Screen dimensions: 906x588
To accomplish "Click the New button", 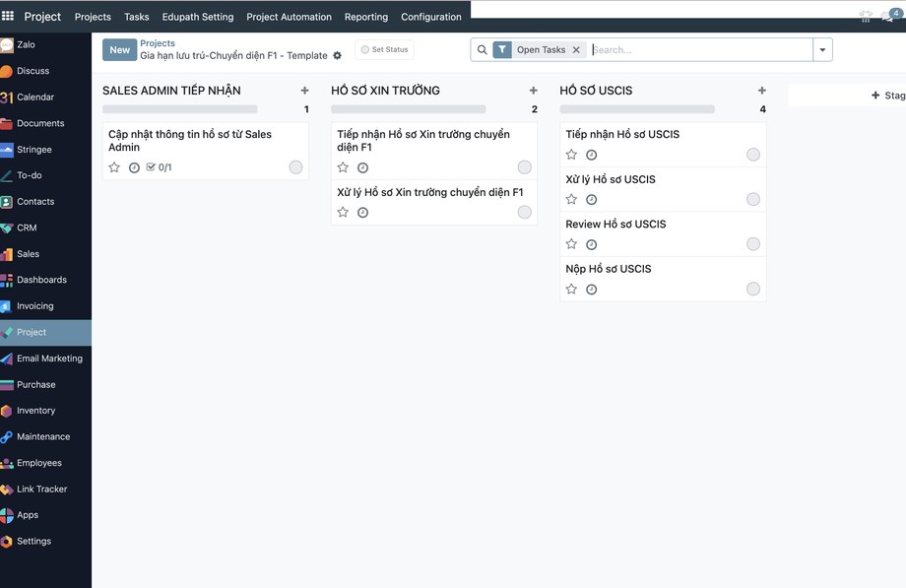I will (119, 49).
